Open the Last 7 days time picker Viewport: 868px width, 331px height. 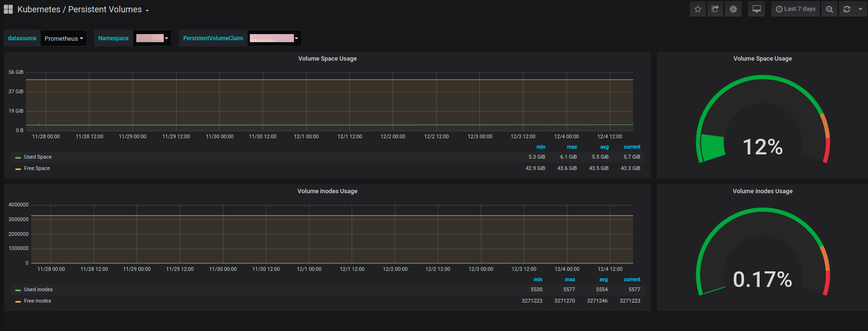point(796,9)
